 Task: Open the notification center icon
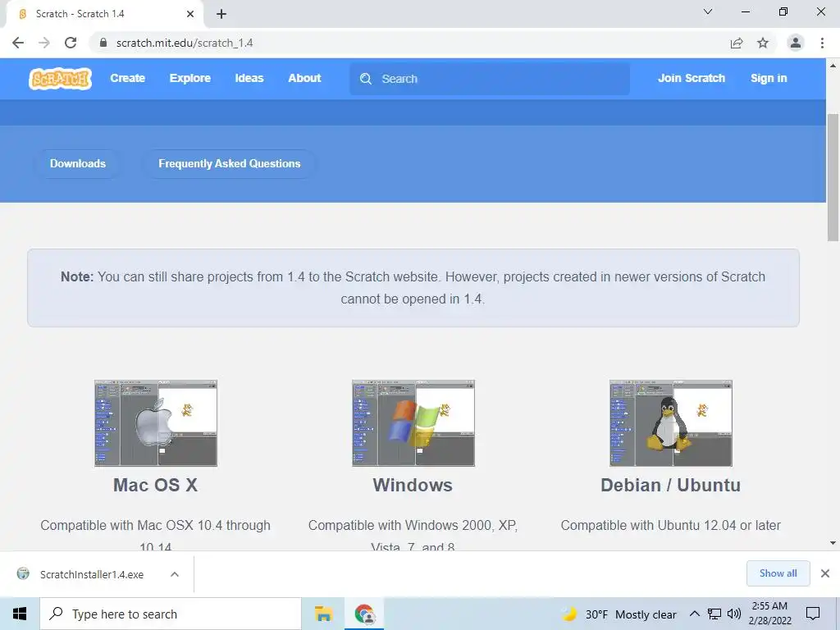click(x=813, y=614)
